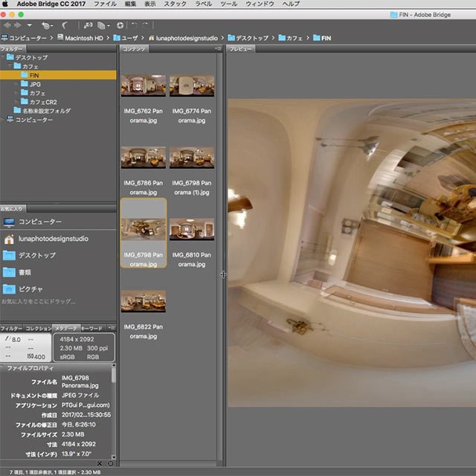Open the ファイル menu
The height and width of the screenshot is (476, 476).
point(105,4)
